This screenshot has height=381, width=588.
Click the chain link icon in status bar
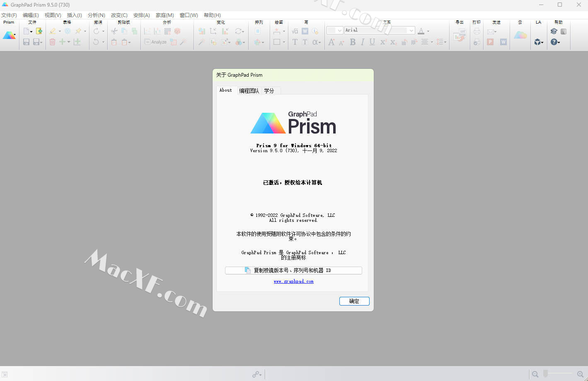pyautogui.click(x=256, y=374)
